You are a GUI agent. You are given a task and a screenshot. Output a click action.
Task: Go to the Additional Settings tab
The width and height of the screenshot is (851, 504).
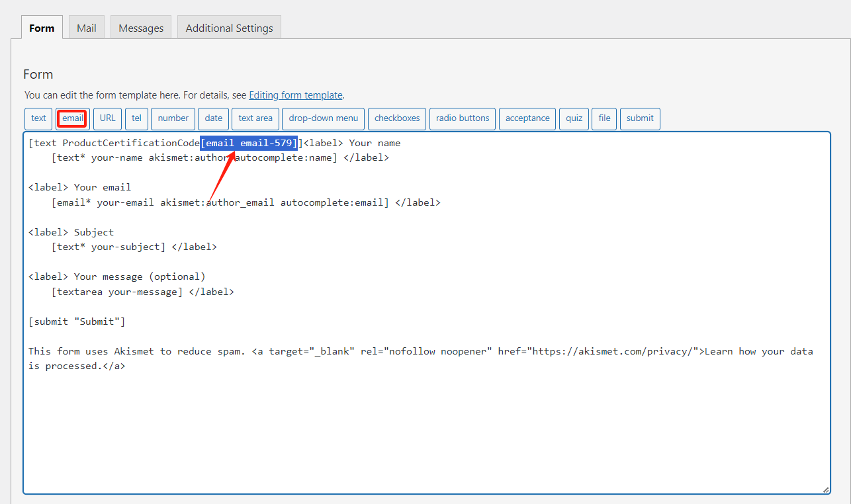[229, 28]
